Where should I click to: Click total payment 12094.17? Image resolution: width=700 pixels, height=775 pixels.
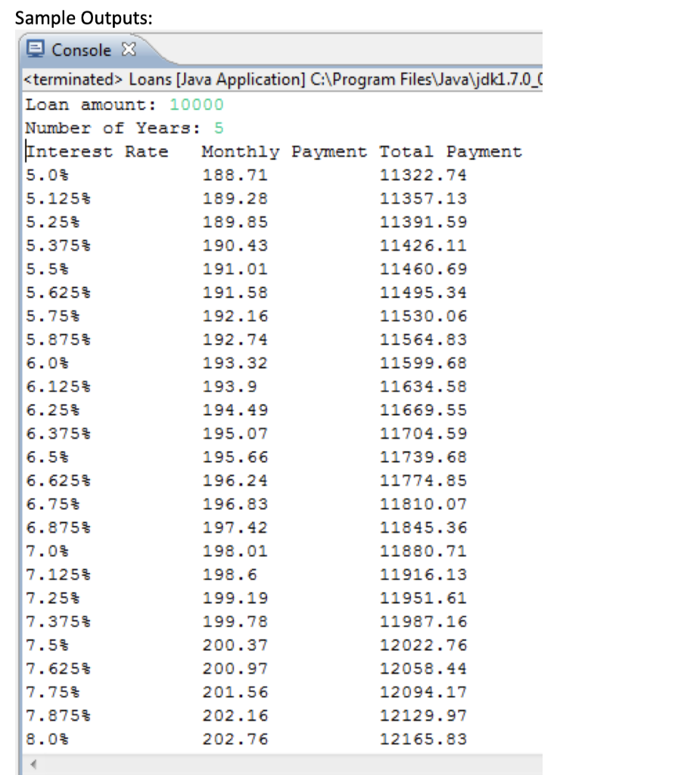click(x=423, y=692)
